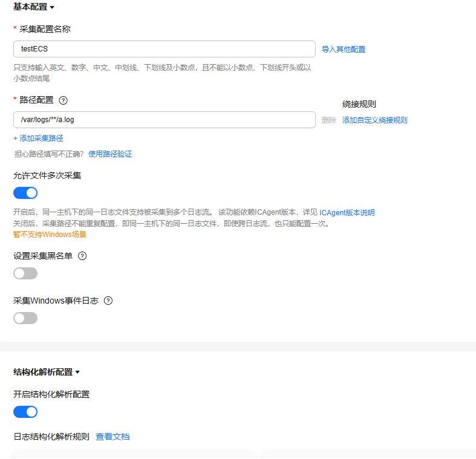
Task: Click the 日志结构化解析规则 label
Action: (51, 437)
